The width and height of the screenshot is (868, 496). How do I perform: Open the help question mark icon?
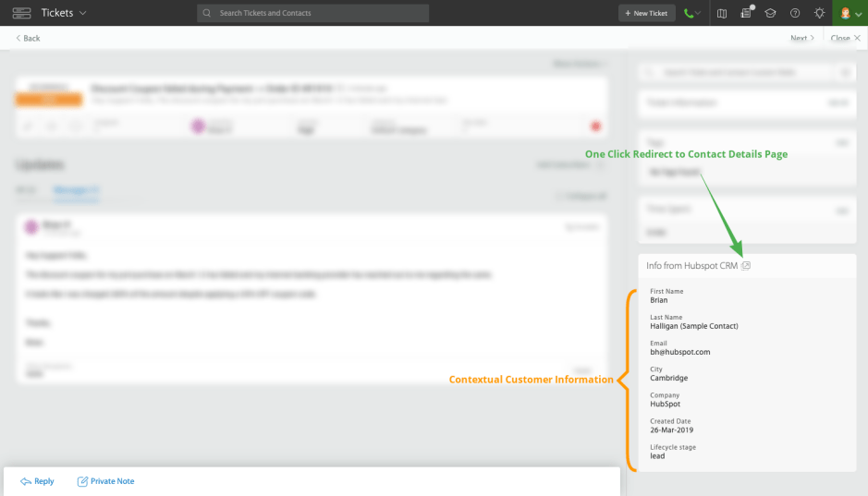point(795,13)
